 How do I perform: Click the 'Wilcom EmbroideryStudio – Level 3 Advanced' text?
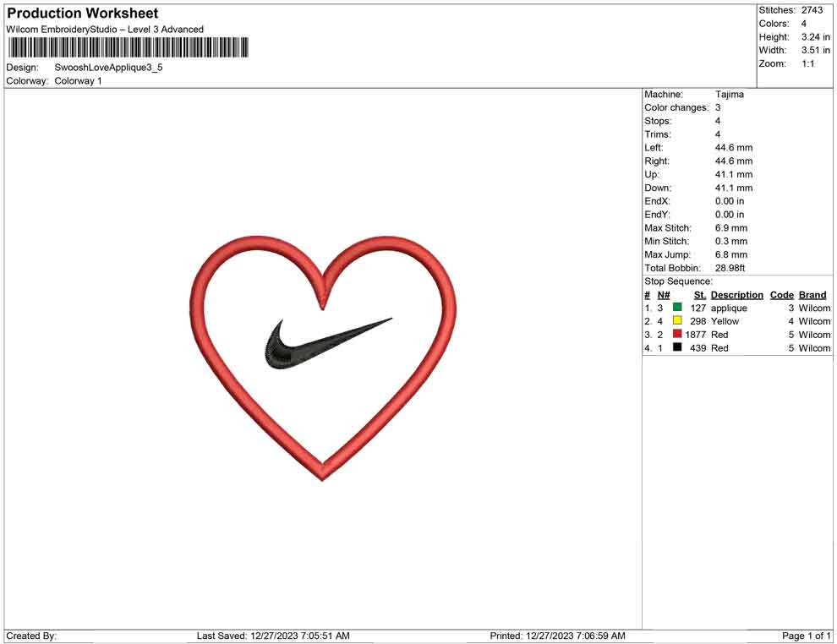coord(105,30)
